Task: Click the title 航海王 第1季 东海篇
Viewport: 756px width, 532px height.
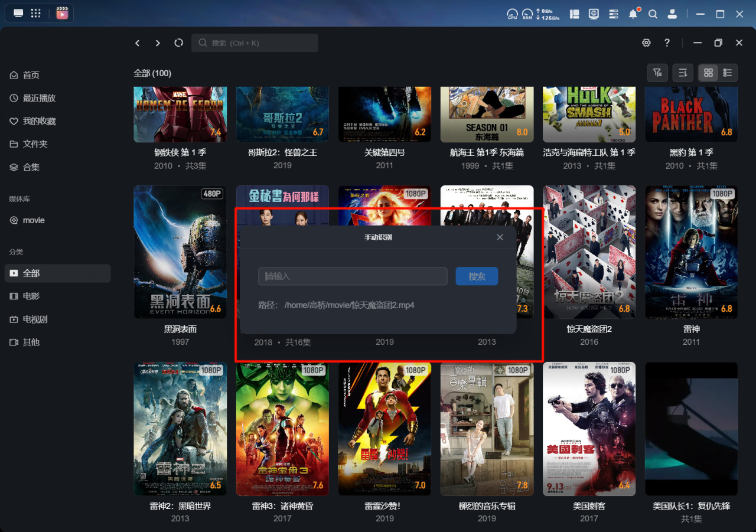Action: [487, 152]
